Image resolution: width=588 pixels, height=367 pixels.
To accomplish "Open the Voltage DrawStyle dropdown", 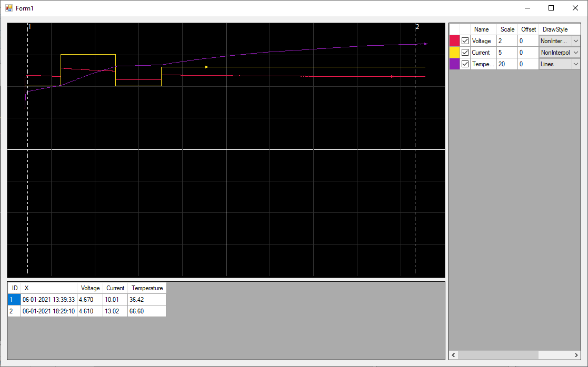I will (x=575, y=41).
